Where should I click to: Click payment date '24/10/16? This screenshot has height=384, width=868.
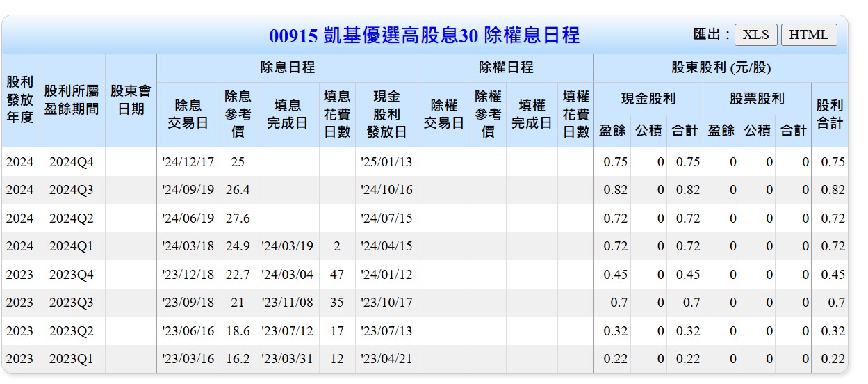386,190
